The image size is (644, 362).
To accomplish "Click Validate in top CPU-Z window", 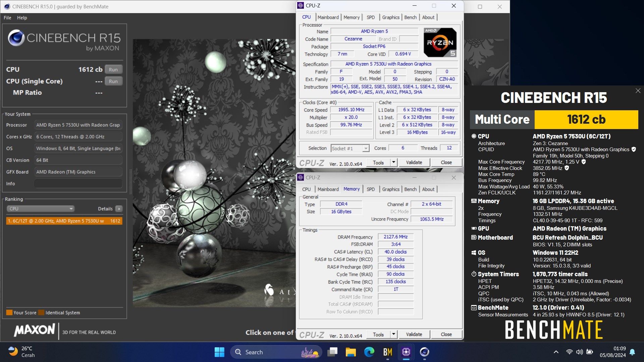I will 414,163.
